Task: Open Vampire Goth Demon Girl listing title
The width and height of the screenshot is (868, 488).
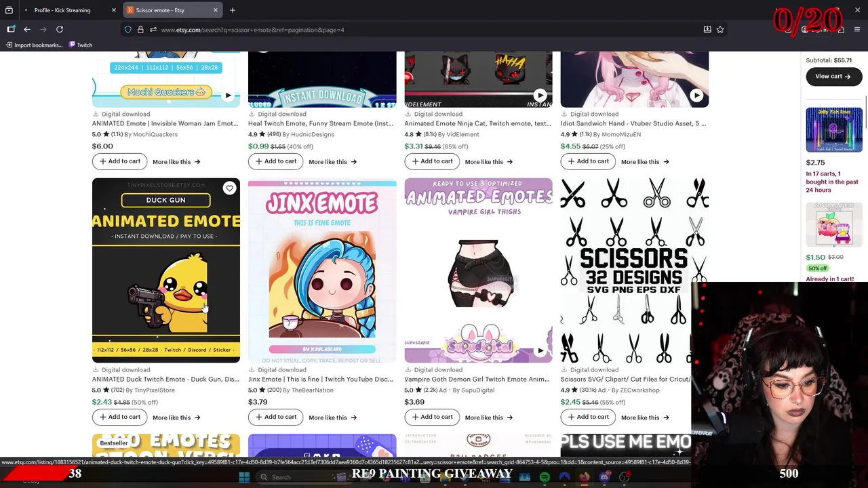Action: point(477,380)
